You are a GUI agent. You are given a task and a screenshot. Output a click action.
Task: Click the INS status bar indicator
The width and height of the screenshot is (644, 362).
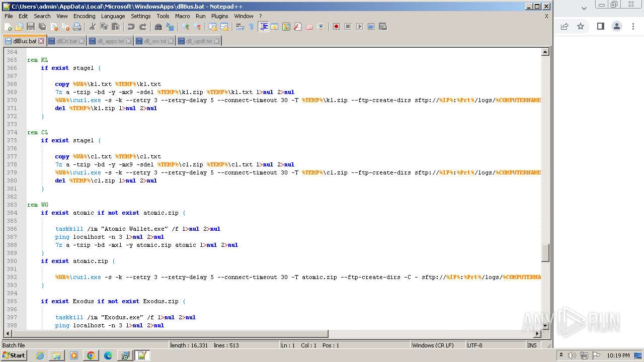[532, 345]
